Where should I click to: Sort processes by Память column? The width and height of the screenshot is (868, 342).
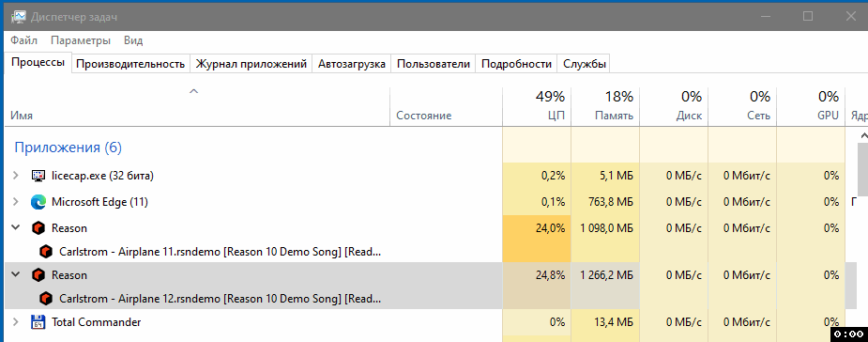605,107
